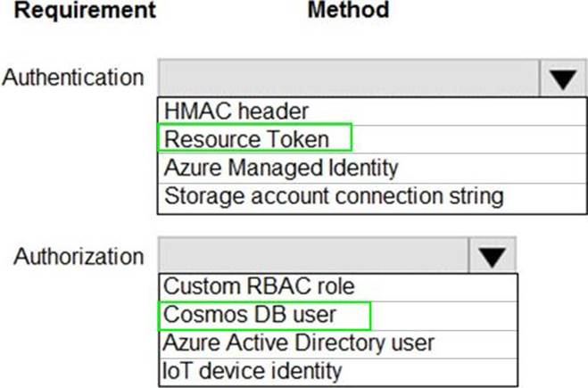Select IoT device identity option
This screenshot has height=388, width=588.
(x=253, y=369)
